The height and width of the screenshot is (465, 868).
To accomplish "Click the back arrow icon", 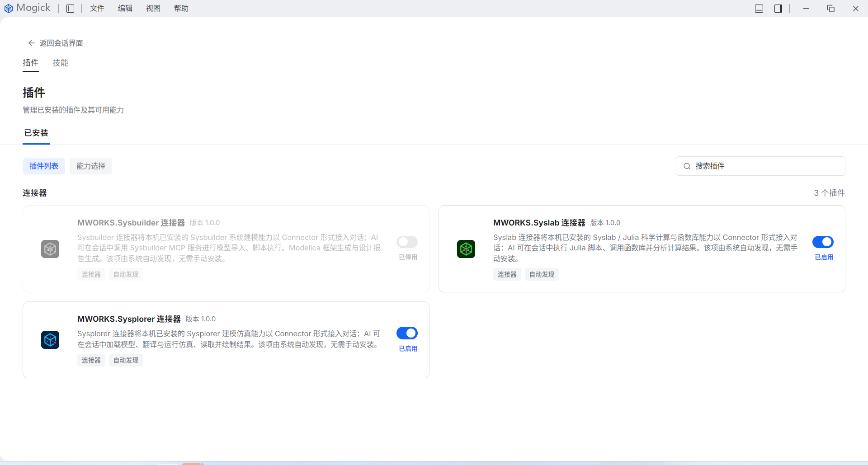I will point(31,43).
